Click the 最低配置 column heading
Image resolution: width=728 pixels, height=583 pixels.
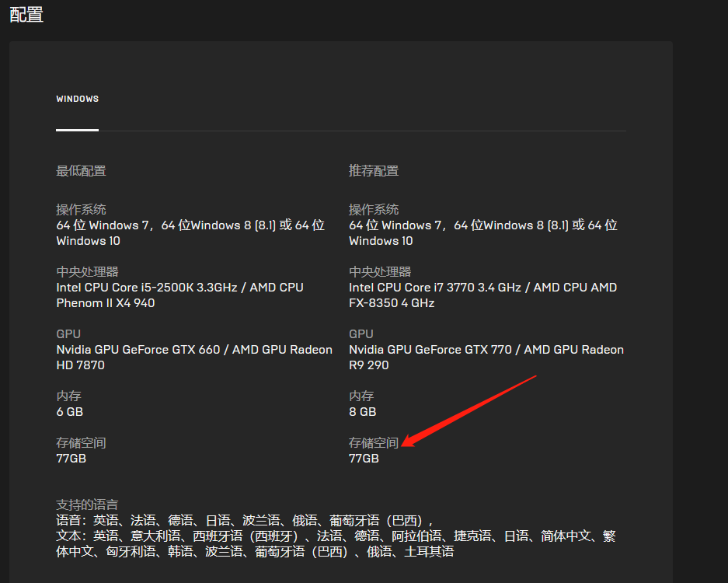click(x=82, y=171)
